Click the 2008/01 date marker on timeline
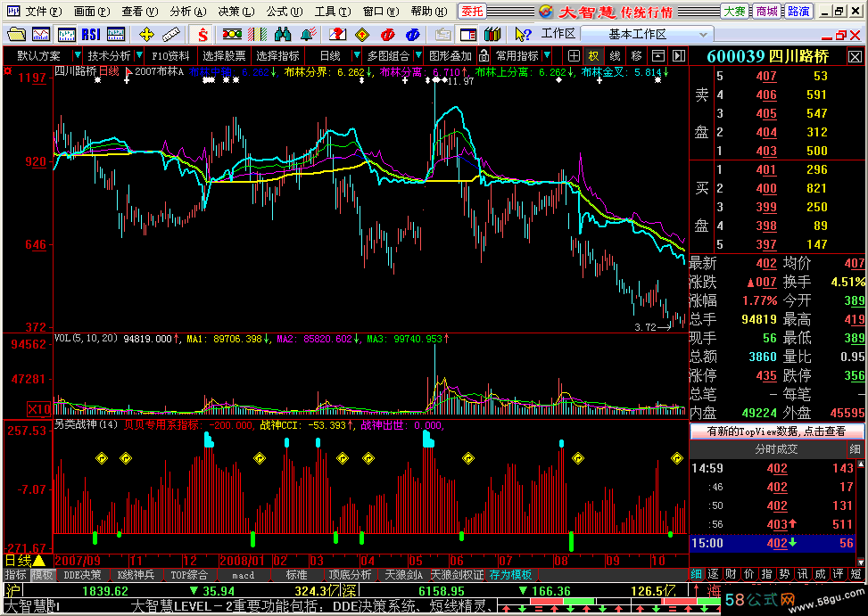 pyautogui.click(x=242, y=561)
